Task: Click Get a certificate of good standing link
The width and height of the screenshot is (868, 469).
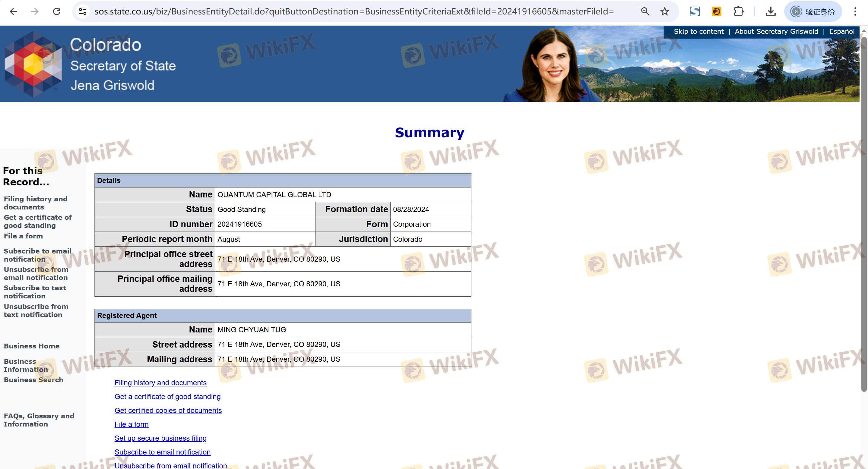Action: click(x=167, y=397)
